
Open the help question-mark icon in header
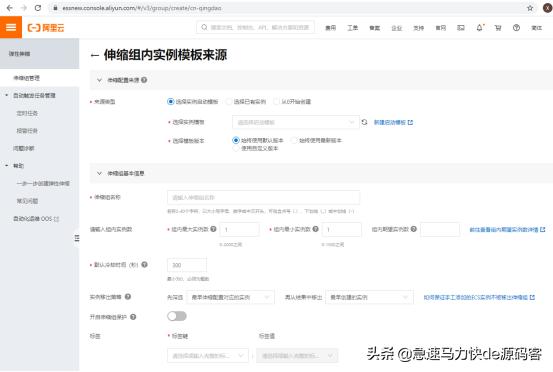(x=516, y=28)
